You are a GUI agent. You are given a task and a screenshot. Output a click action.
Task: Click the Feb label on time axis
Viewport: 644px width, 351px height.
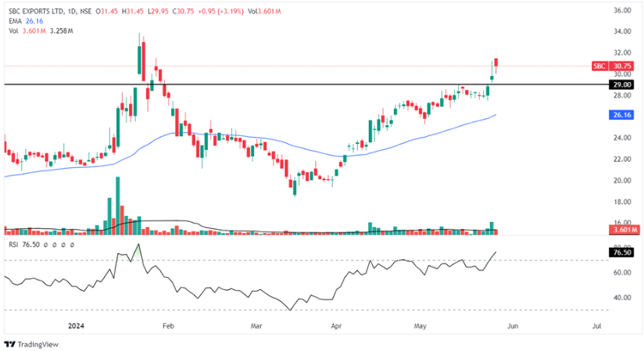pyautogui.click(x=166, y=324)
